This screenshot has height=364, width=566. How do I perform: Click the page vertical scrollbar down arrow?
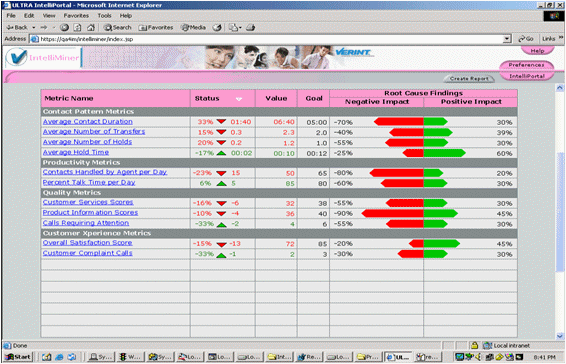[x=560, y=336]
